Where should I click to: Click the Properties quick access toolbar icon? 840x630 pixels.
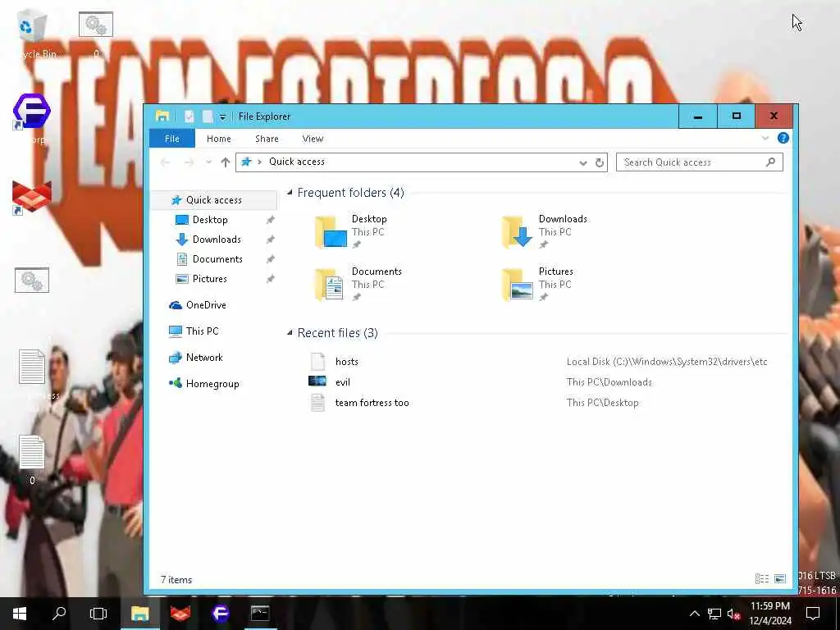tap(189, 116)
